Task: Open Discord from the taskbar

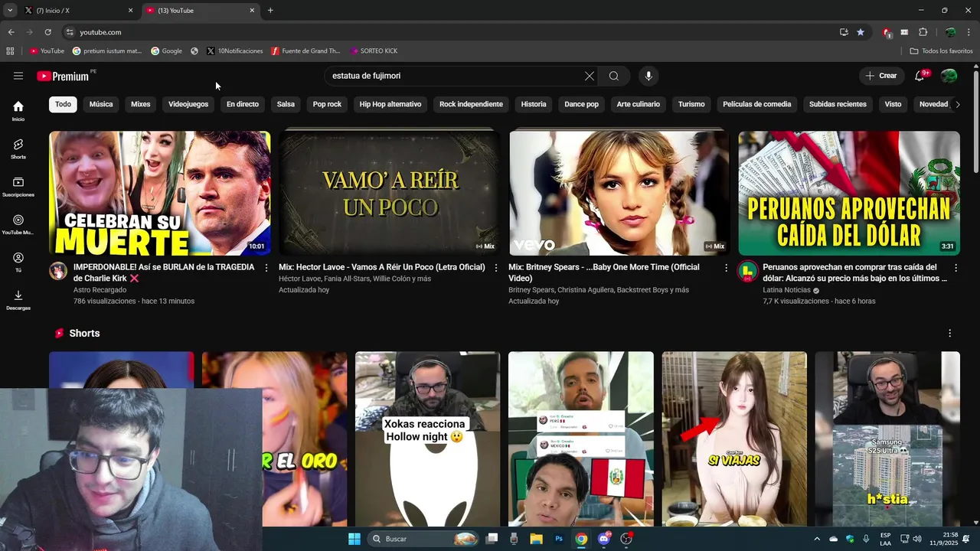Action: click(604, 539)
